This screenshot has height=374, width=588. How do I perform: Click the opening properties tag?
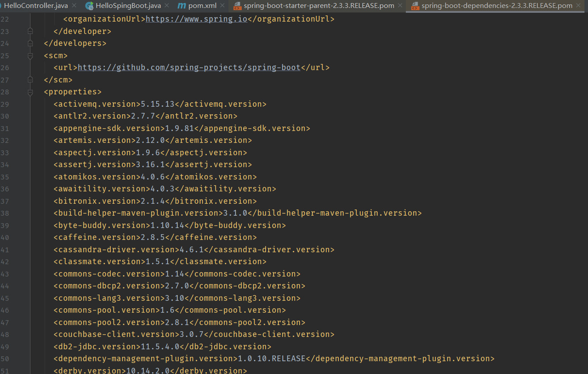73,92
